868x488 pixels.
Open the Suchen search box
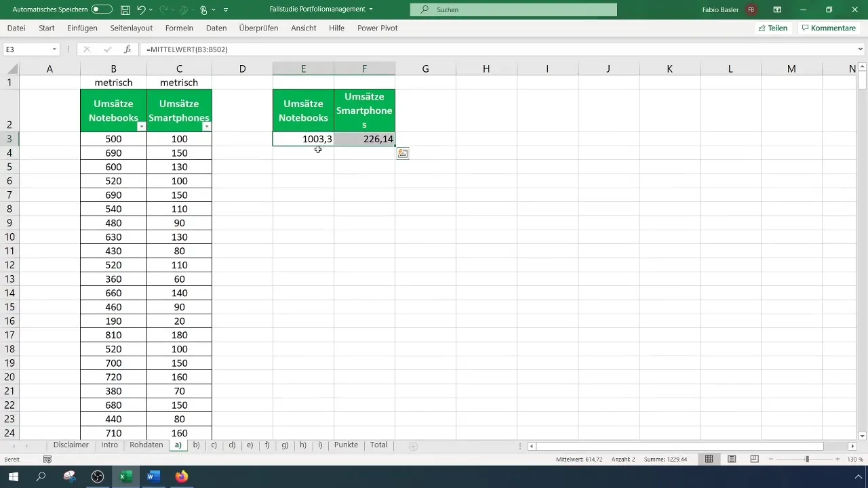(513, 9)
